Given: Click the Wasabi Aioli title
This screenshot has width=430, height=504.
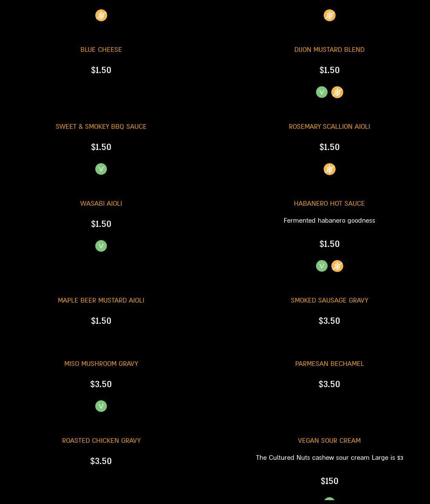Looking at the screenshot, I should click(x=101, y=204).
